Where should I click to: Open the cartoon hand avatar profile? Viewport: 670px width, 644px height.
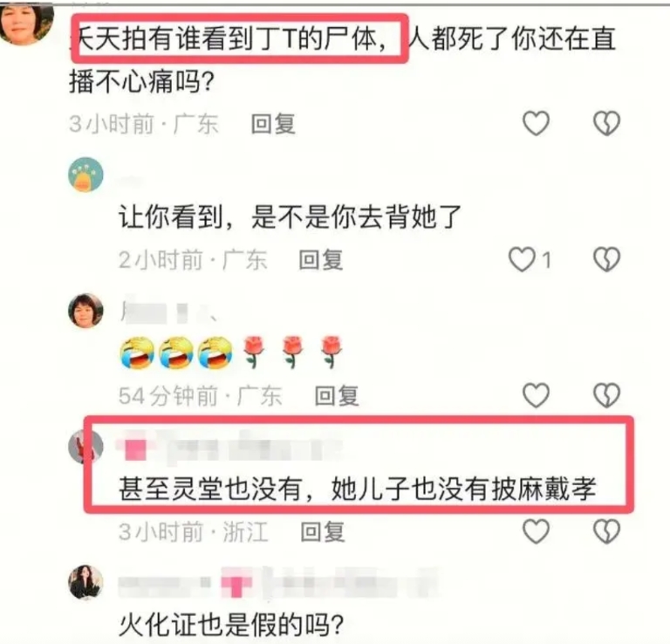click(85, 175)
